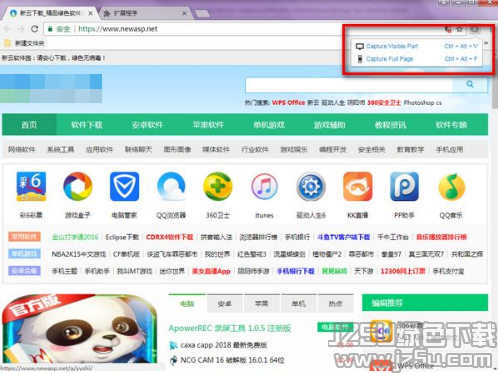
Task: Open PP助手 icon
Action: (404, 187)
